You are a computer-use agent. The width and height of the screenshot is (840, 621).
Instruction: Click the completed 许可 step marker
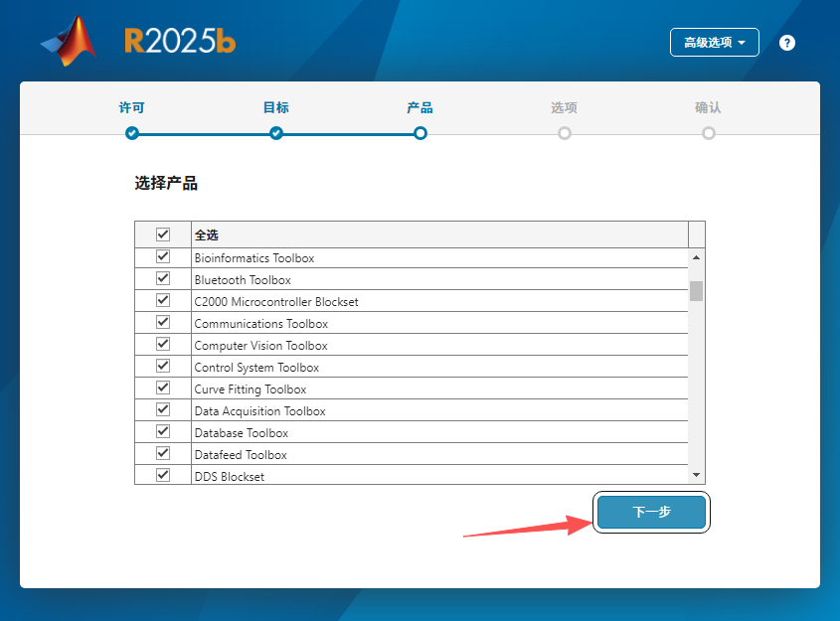point(131,132)
